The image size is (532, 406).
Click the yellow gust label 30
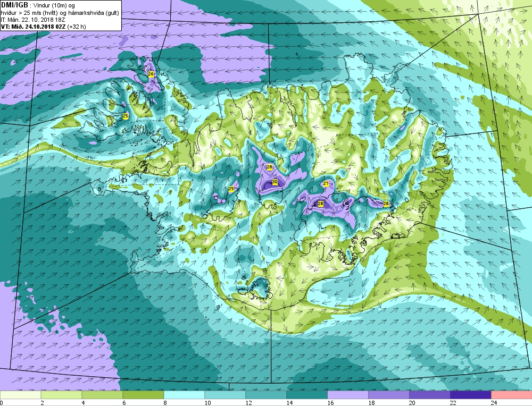[x=275, y=182]
